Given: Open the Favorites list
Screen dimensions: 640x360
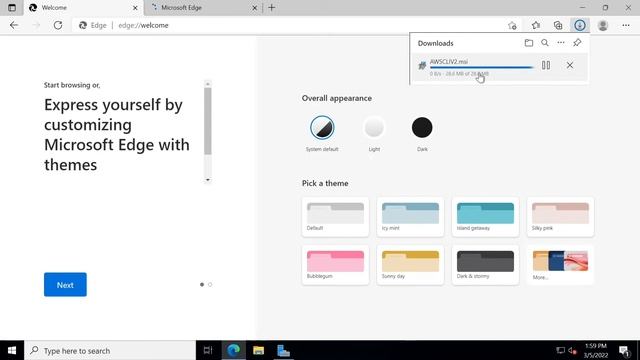Looking at the screenshot, I should click(536, 25).
